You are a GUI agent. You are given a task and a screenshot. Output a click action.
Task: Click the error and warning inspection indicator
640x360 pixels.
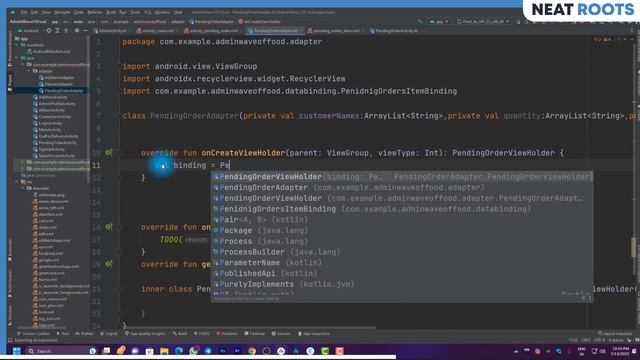coord(607,40)
